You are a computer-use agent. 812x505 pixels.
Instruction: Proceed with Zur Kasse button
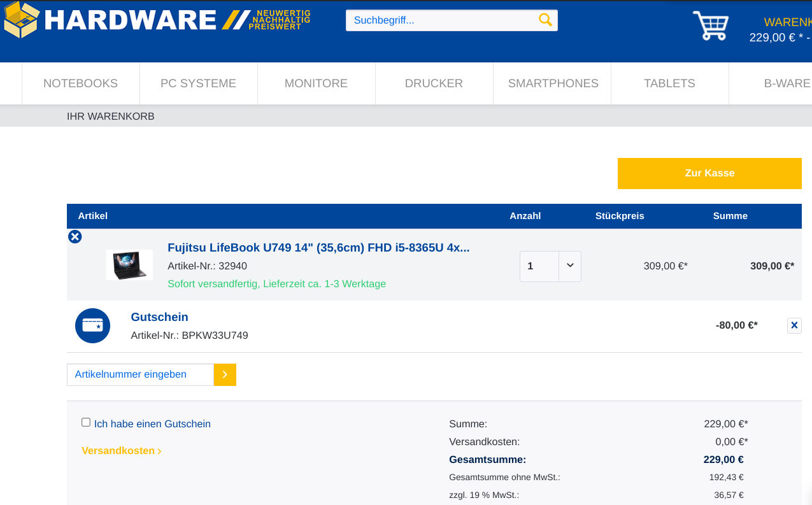[x=709, y=173]
